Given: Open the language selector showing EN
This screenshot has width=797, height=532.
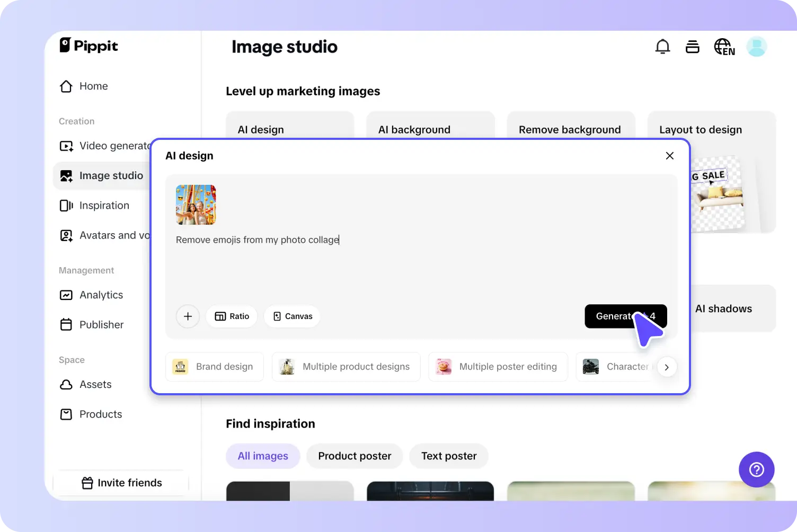Looking at the screenshot, I should (724, 47).
